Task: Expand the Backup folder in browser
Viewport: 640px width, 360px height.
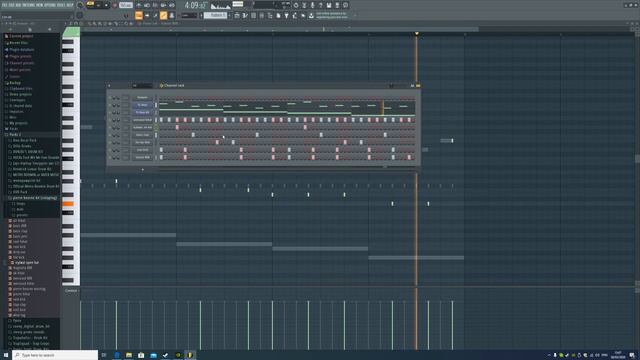Action: (x=15, y=82)
